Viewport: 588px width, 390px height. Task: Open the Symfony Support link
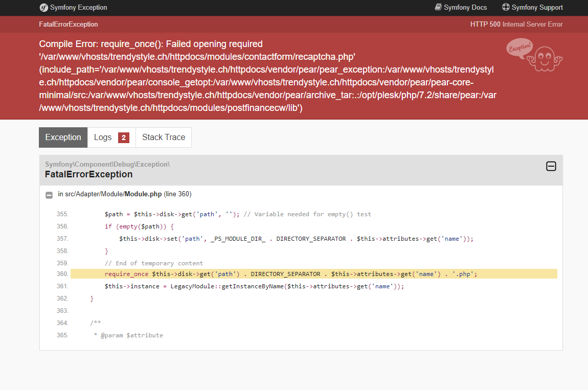pos(537,8)
